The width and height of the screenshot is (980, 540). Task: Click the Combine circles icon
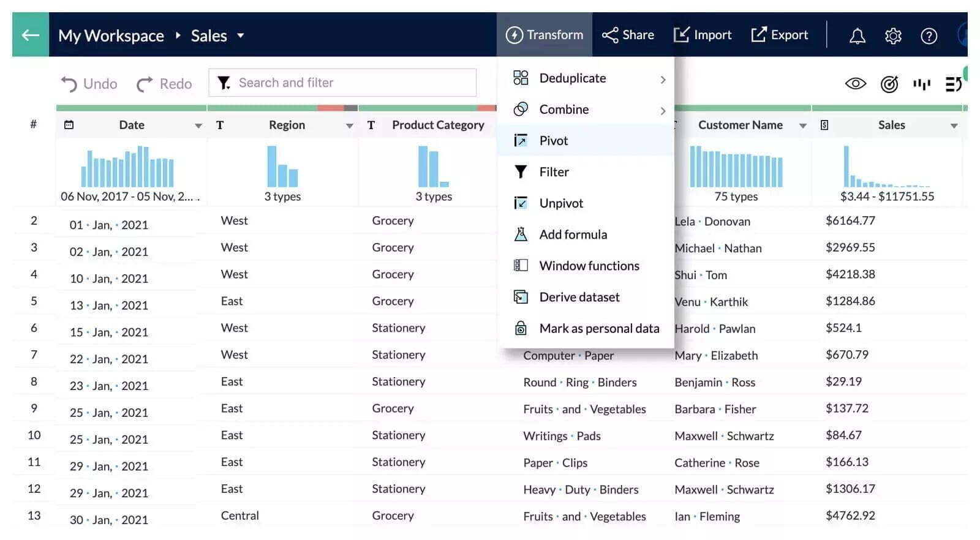point(521,109)
